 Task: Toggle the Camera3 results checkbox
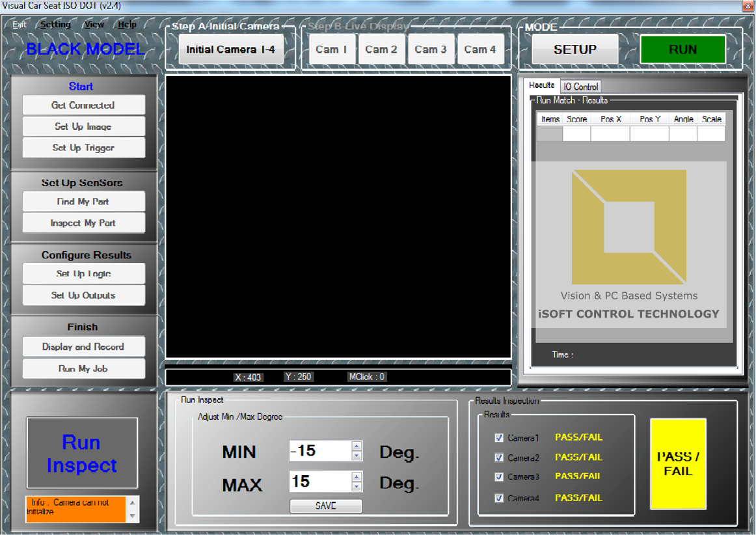(x=499, y=477)
